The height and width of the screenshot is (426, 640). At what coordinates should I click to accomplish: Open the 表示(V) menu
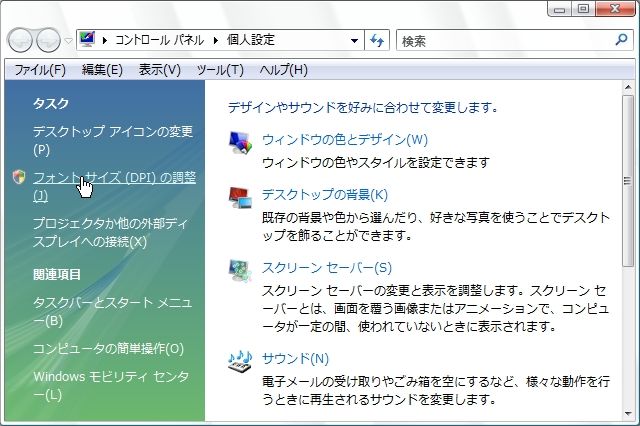click(x=160, y=70)
